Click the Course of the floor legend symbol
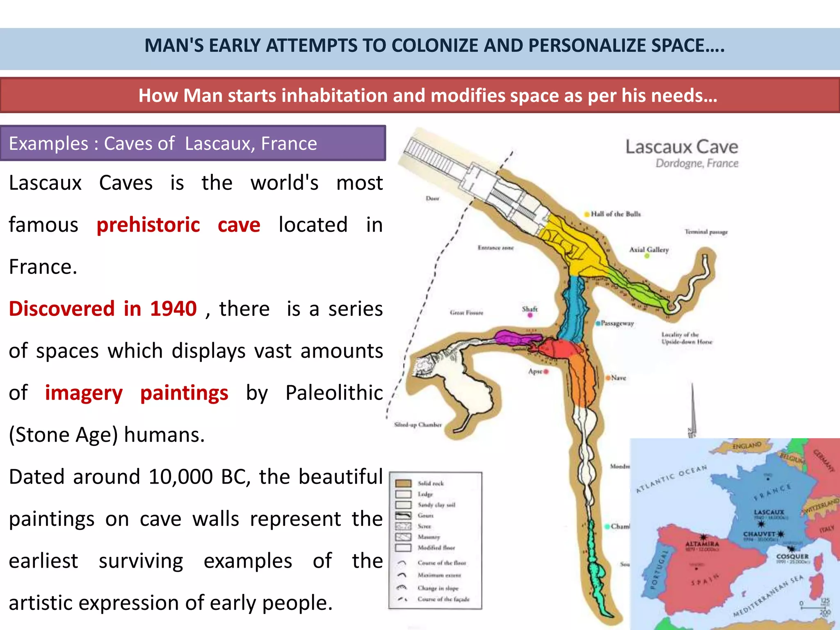 [402, 563]
